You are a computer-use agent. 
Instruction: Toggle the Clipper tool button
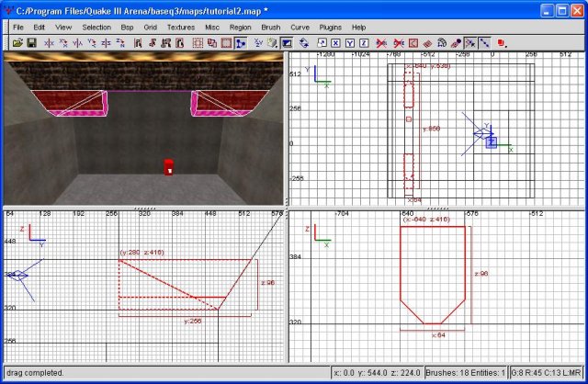click(x=241, y=43)
